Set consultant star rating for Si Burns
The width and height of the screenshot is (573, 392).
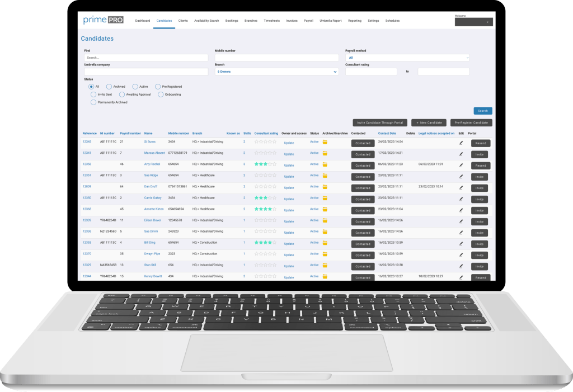click(265, 141)
